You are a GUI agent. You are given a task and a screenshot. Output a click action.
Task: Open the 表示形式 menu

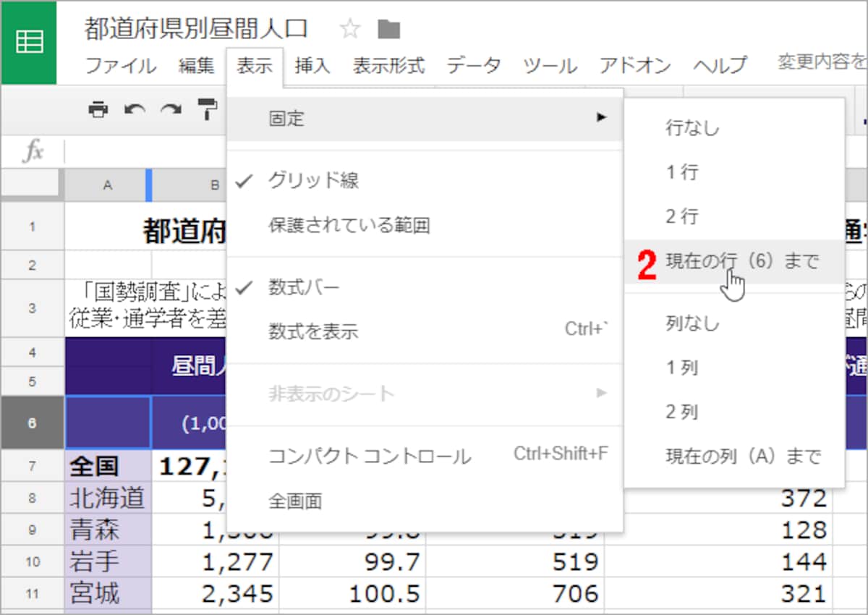(x=388, y=66)
